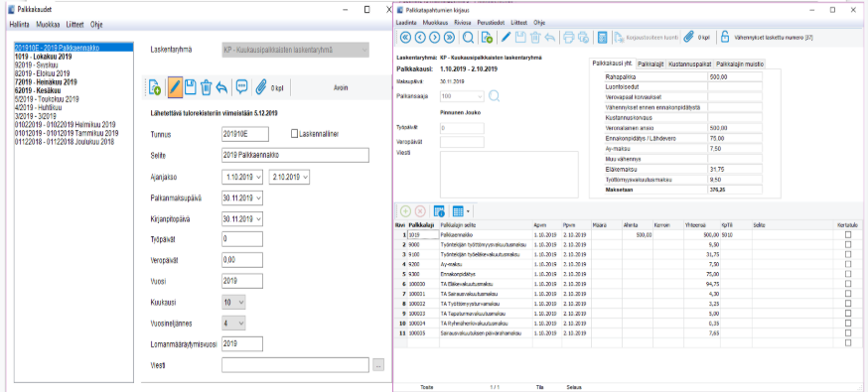
Task: Open print preview icon beside the printer
Action: (583, 38)
